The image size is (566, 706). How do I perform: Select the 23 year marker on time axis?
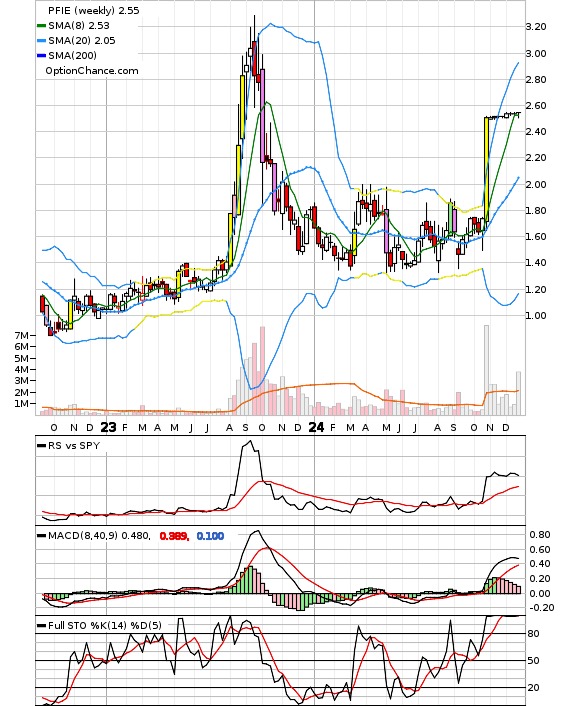(x=108, y=427)
